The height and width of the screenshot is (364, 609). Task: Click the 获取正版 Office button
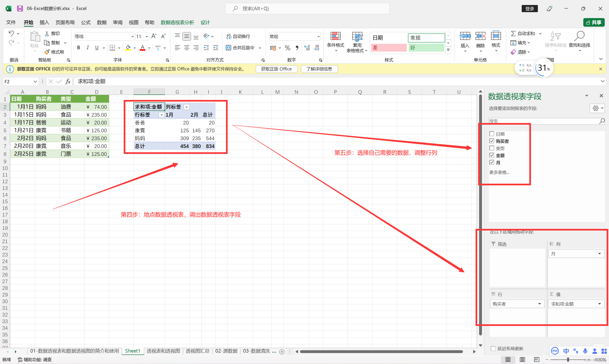(276, 69)
